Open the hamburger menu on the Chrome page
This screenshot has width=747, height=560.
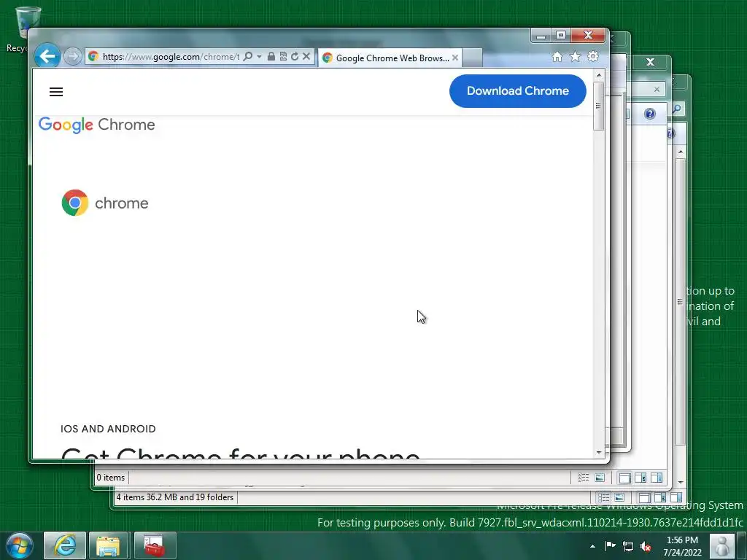click(56, 92)
